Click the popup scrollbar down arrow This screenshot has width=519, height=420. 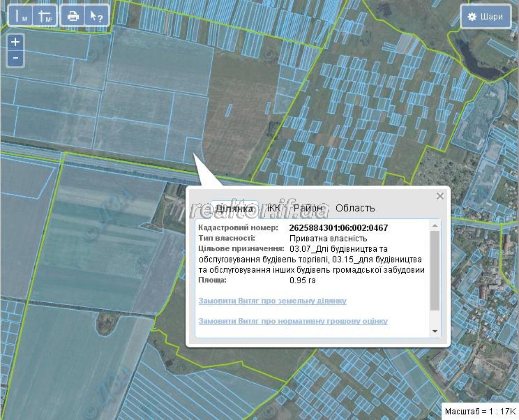pos(435,331)
